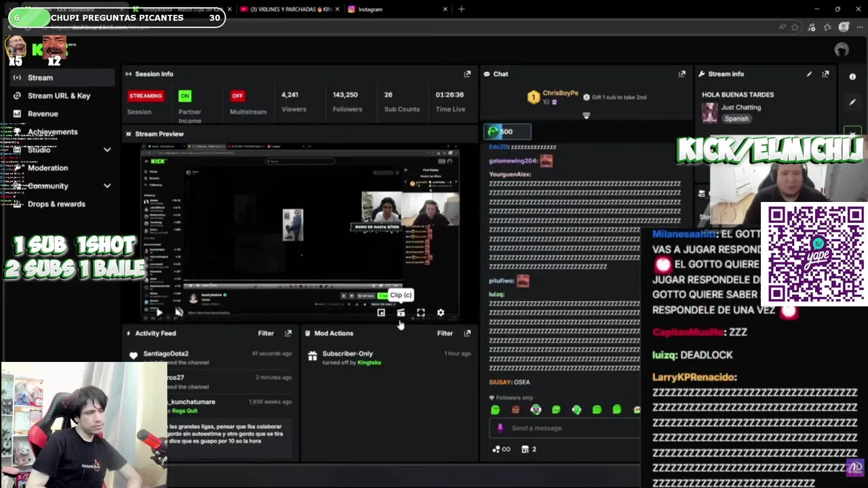Screen dimensions: 868x488
Task: Click the microphone icon in message box
Action: pos(500,428)
